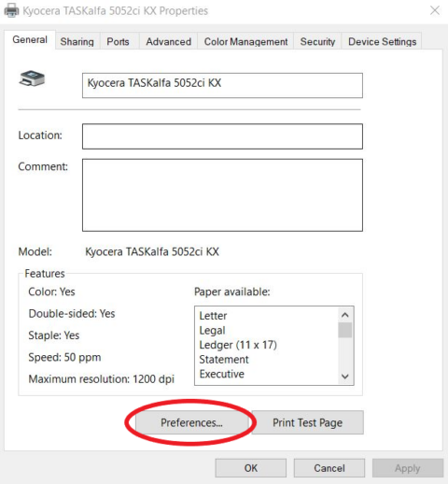Switch to the Ports tab

click(x=118, y=41)
